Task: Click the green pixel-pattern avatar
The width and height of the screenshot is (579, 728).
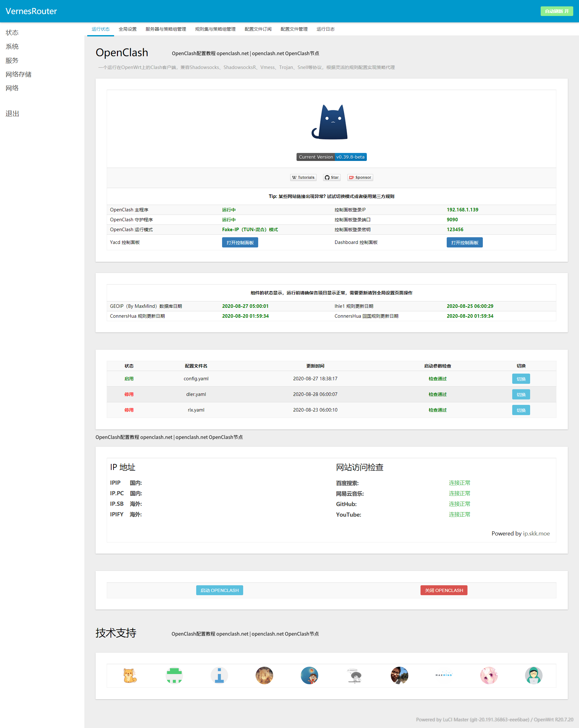Action: pos(174,676)
